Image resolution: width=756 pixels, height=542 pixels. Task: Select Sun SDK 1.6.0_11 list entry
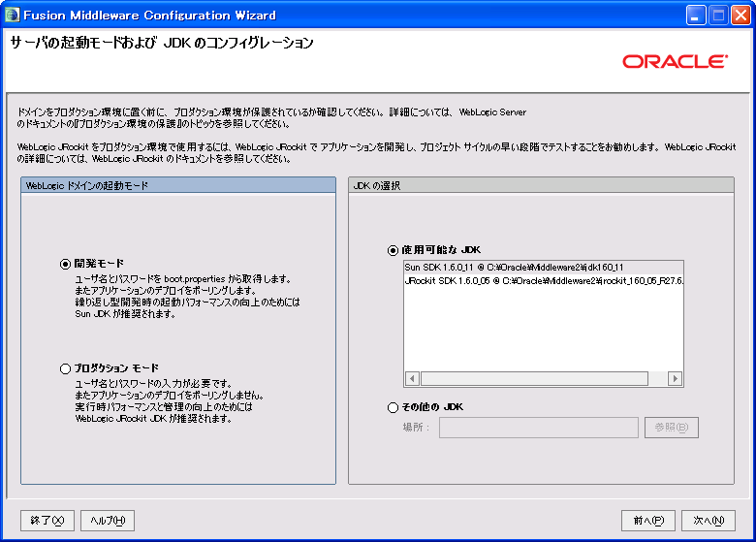[x=544, y=268]
